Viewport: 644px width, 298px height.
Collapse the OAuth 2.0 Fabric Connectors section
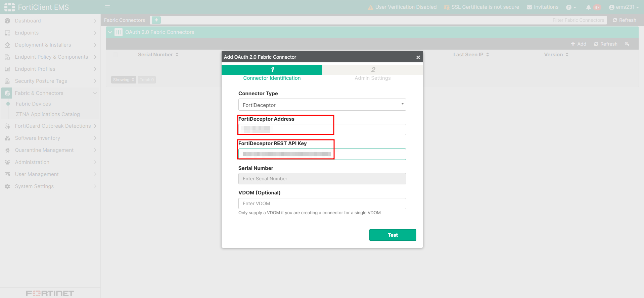(110, 32)
